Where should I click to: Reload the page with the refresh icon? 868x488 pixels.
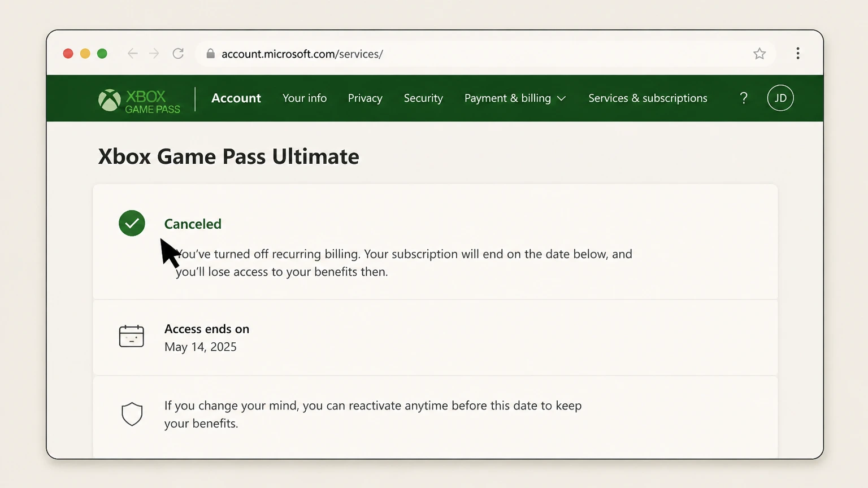178,54
